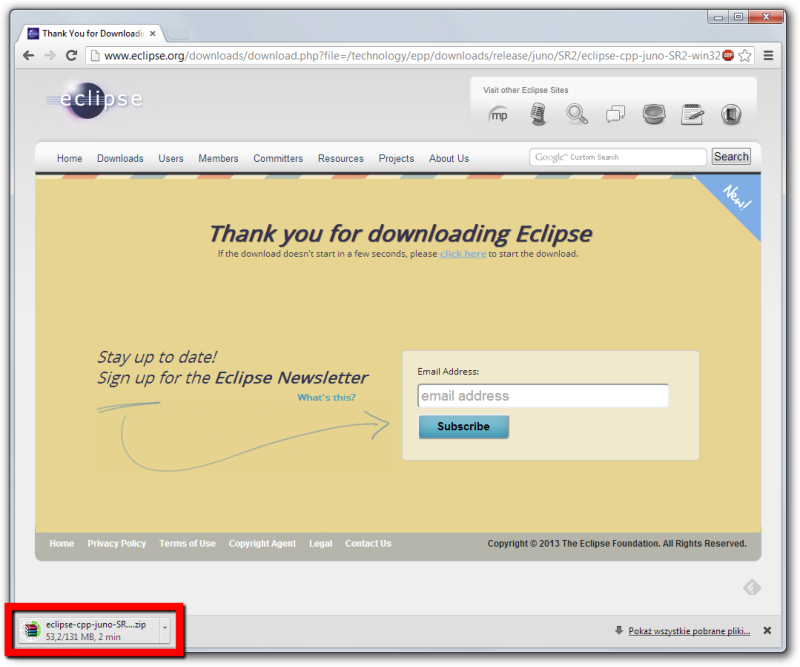Open the Copyright Agent footer link
The height and width of the screenshot is (667, 800).
pos(262,544)
